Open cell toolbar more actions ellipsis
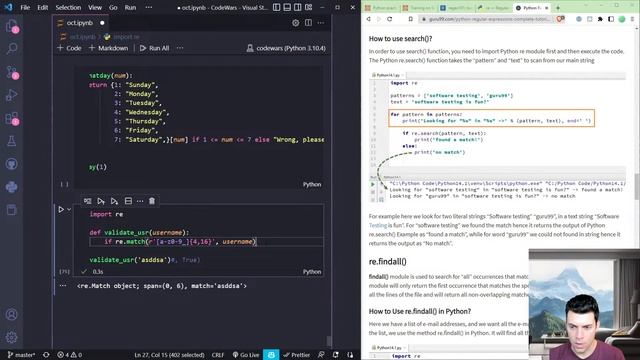 pyautogui.click(x=140, y=201)
